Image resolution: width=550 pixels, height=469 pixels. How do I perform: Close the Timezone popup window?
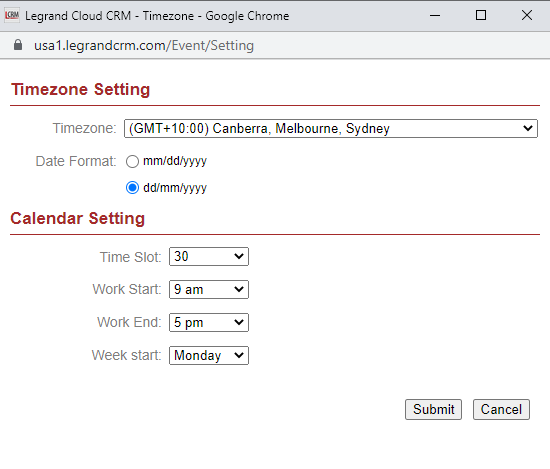tap(526, 15)
